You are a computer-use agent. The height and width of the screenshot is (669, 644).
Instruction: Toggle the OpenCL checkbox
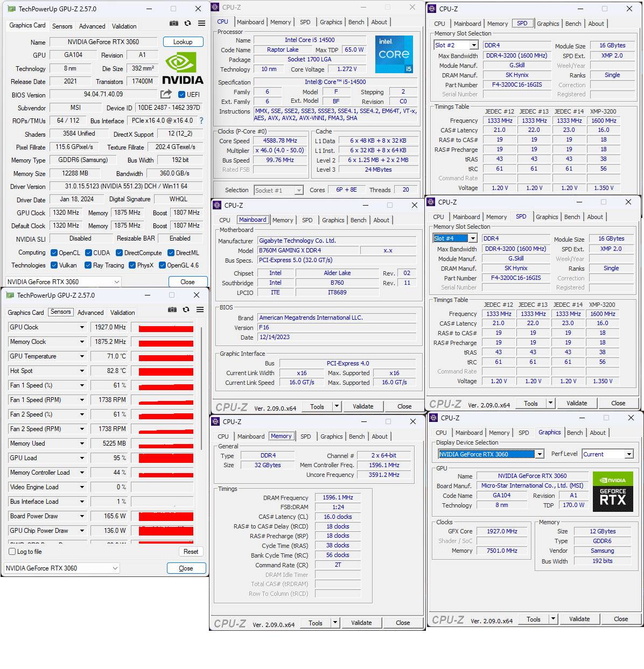[54, 253]
